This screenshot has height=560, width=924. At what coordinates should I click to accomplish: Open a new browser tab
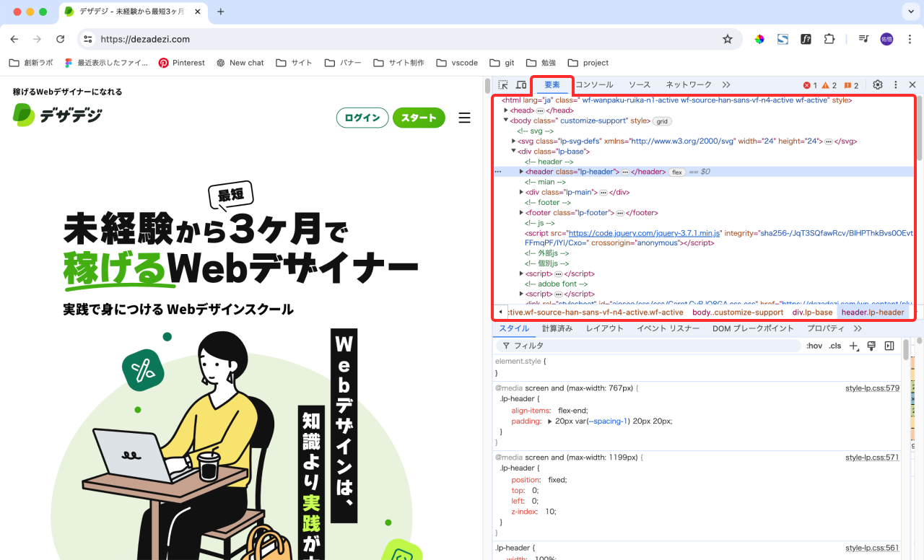(221, 12)
